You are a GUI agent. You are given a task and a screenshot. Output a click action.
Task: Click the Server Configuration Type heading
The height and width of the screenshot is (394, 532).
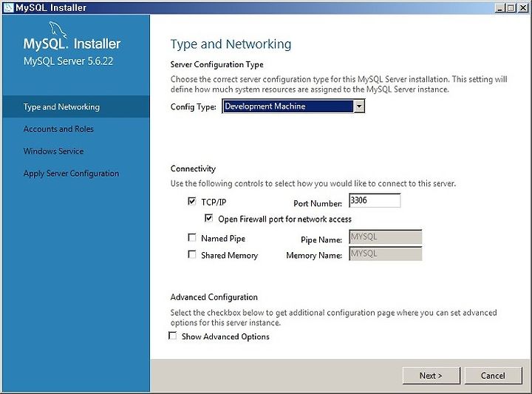pyautogui.click(x=216, y=64)
